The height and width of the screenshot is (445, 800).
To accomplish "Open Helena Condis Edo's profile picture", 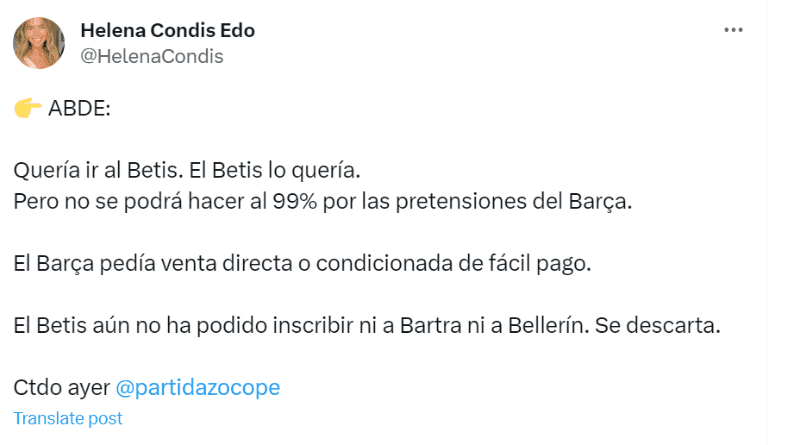I will [x=39, y=43].
